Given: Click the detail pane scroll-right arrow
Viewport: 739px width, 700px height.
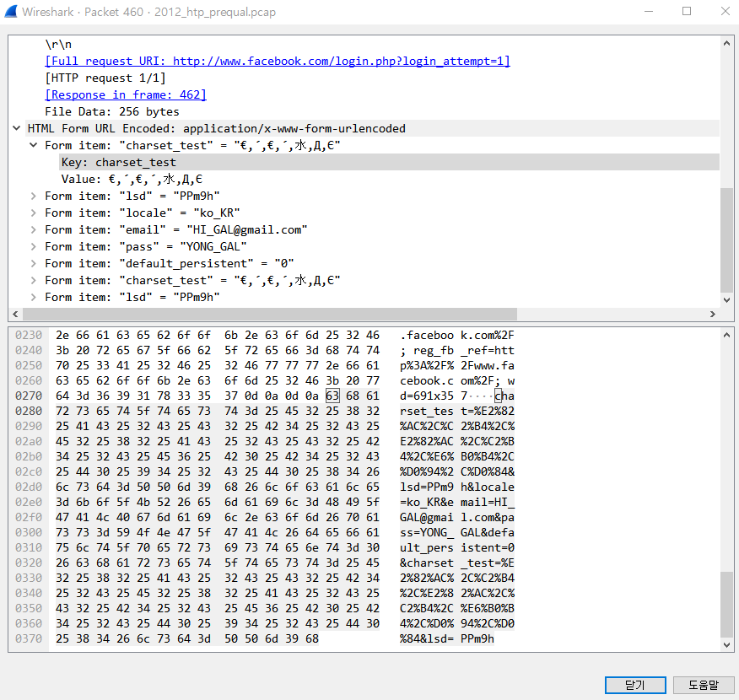Looking at the screenshot, I should coord(713,315).
